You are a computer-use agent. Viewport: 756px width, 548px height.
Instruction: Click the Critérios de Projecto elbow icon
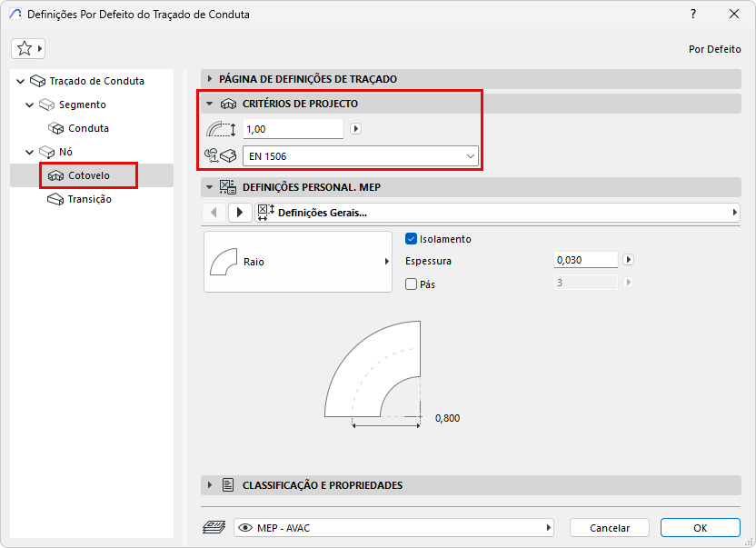(228, 104)
